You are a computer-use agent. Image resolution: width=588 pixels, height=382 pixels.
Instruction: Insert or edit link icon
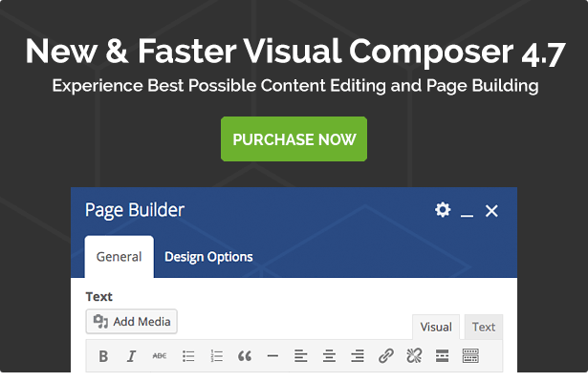coord(386,356)
